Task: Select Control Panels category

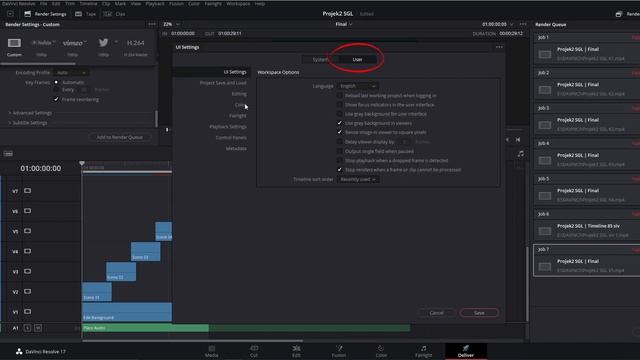Action: point(231,138)
